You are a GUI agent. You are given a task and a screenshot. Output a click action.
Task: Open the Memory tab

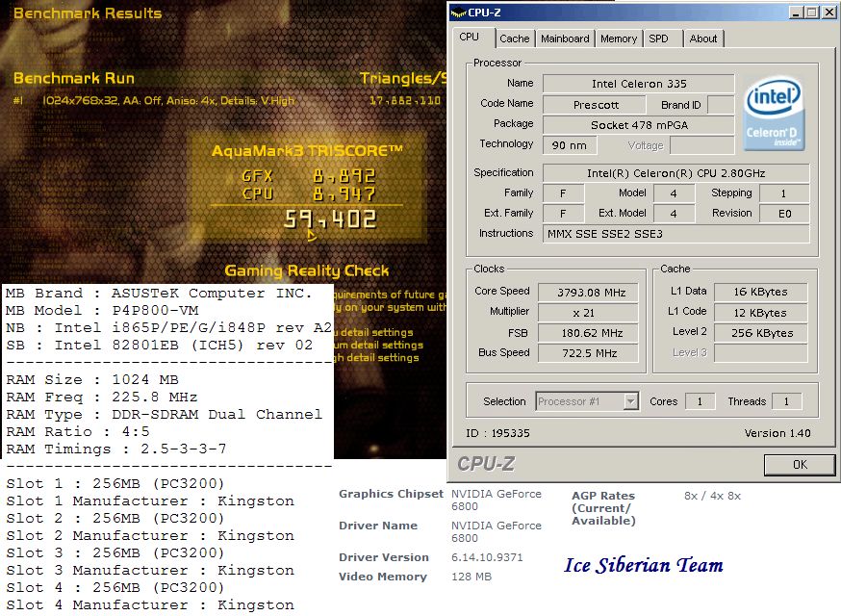click(x=619, y=38)
